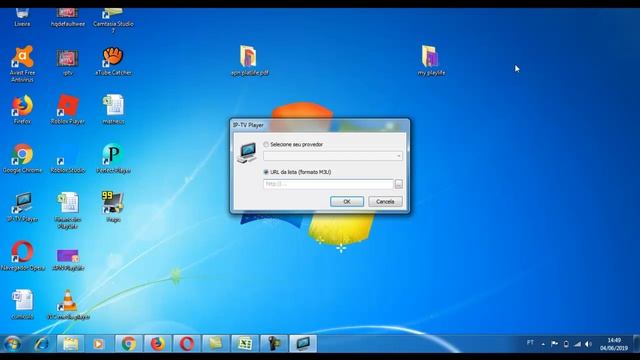Open the iptv desktop icon
The image size is (640, 360).
coord(68,62)
